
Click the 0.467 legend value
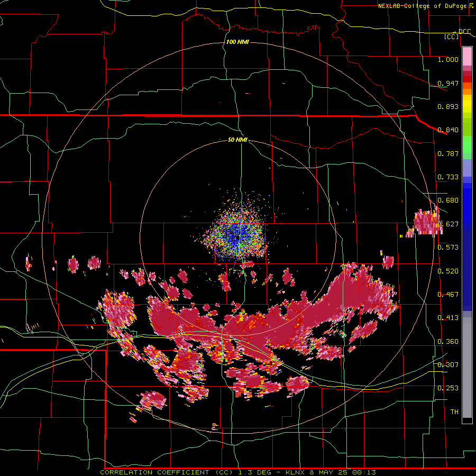[448, 295]
